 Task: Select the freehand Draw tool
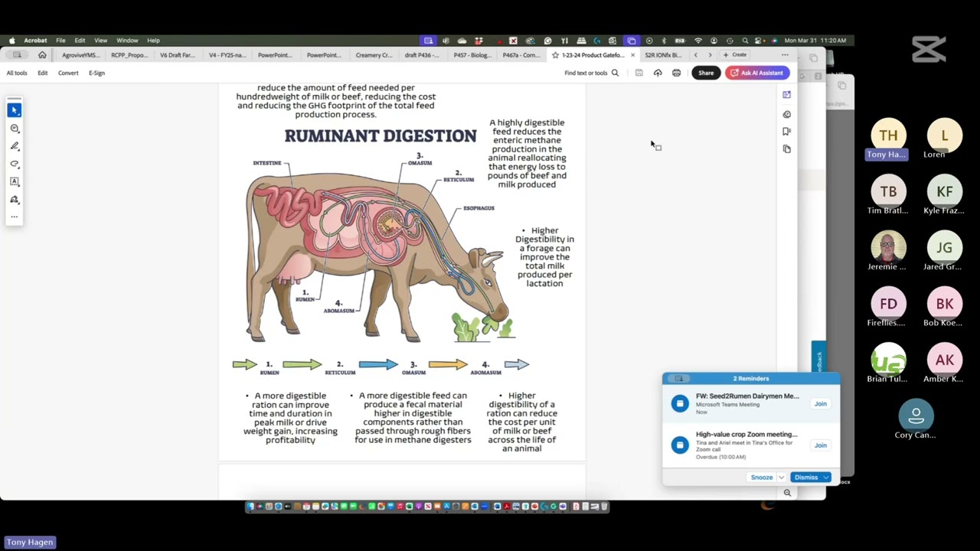15,164
